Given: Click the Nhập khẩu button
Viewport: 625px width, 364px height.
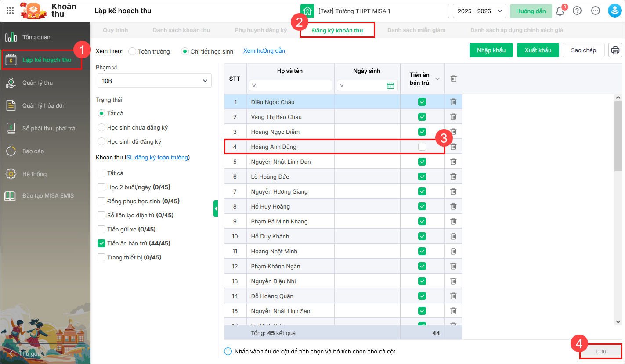Looking at the screenshot, I should pos(491,50).
